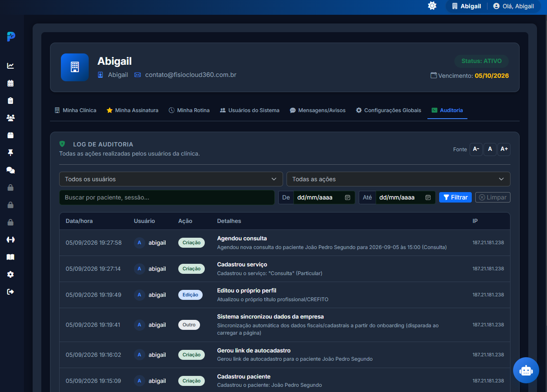Open the pushpin icon in the sidebar

[10, 153]
